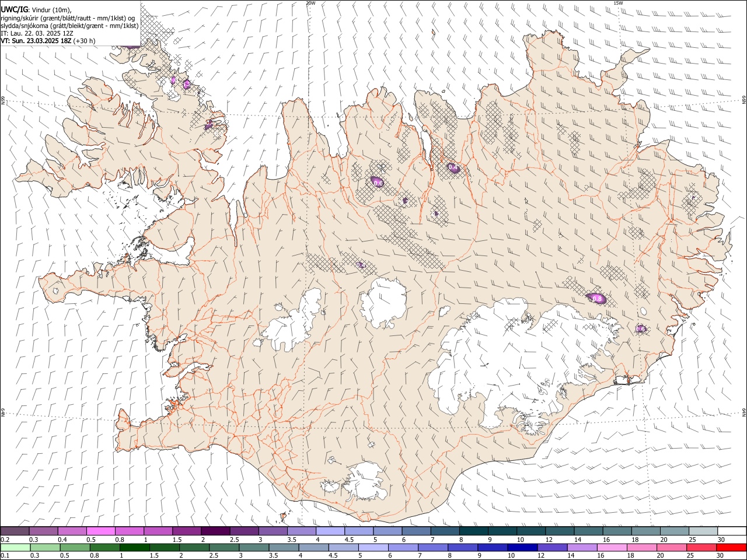Click the 20W longitude label on the top edge

pos(310,3)
